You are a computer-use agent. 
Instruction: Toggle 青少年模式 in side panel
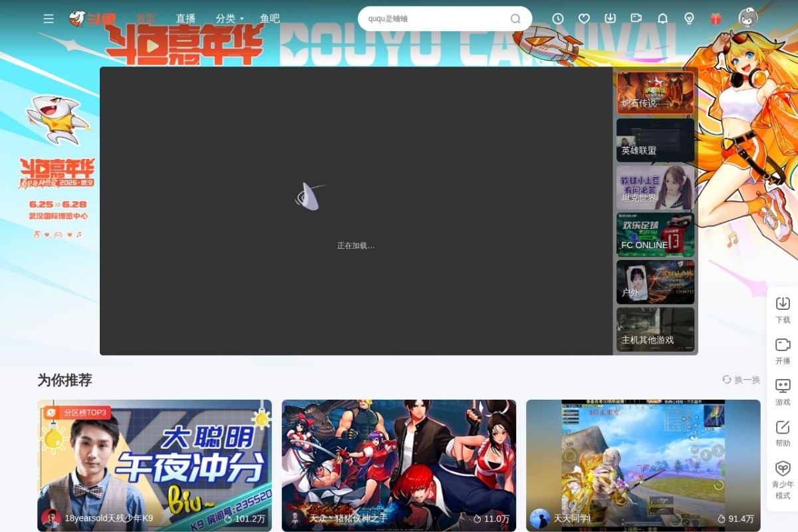(x=783, y=479)
